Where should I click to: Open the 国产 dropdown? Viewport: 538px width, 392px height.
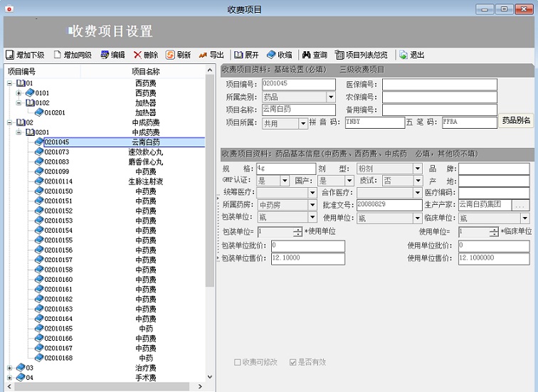click(349, 181)
